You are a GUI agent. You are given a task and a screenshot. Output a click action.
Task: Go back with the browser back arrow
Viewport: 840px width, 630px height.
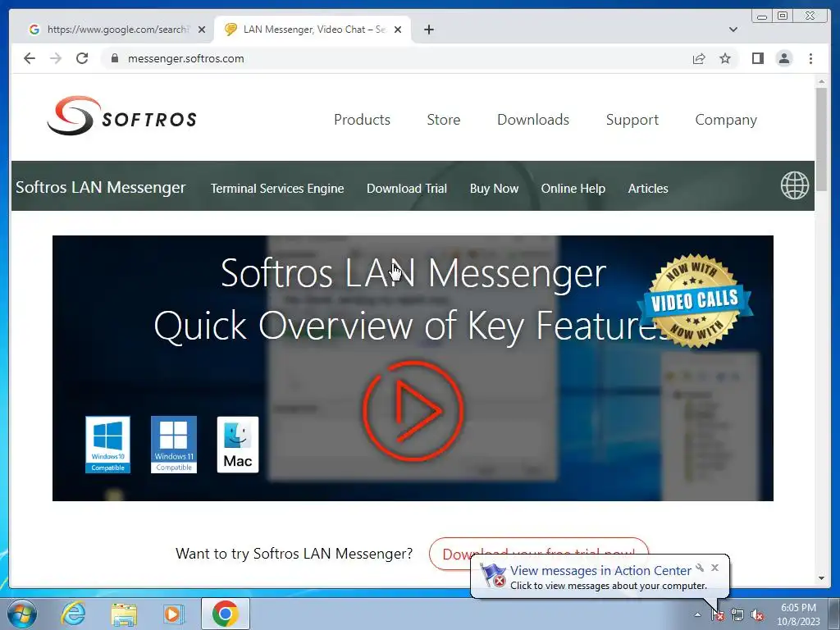coord(30,58)
